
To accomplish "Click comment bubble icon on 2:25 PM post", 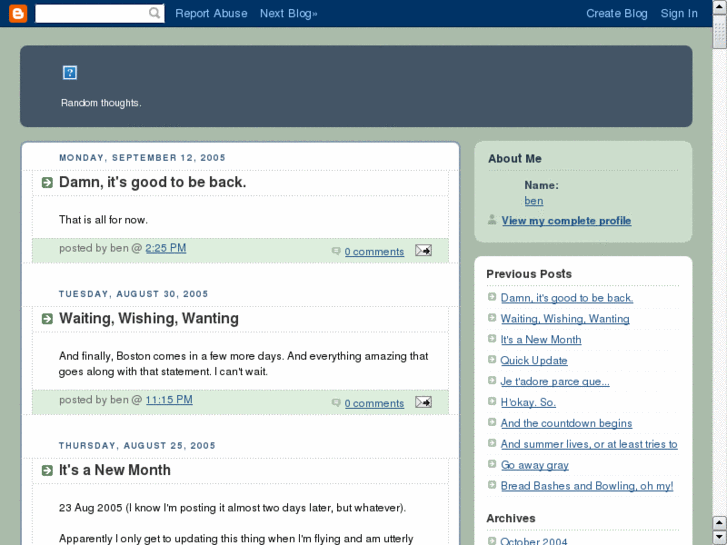I will (336, 251).
